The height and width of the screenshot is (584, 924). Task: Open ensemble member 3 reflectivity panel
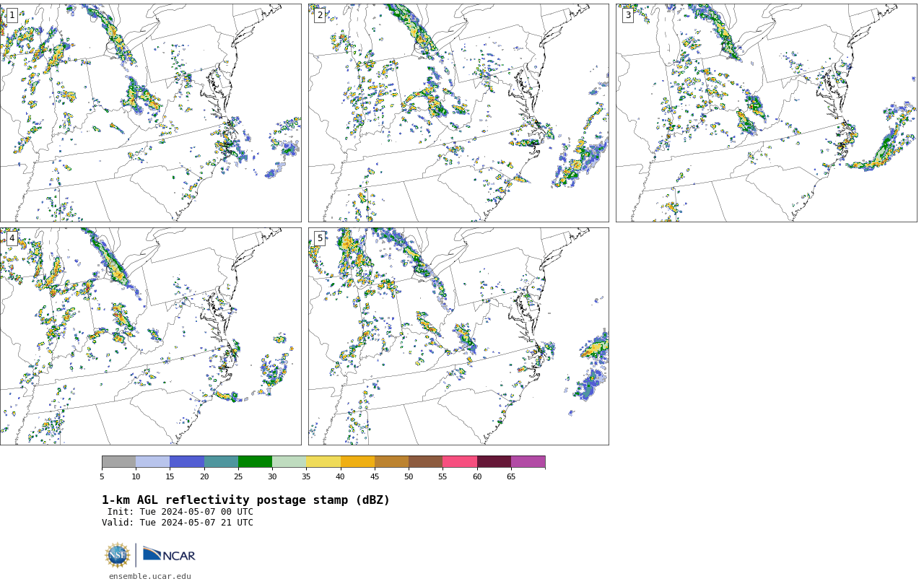pyautogui.click(x=766, y=113)
